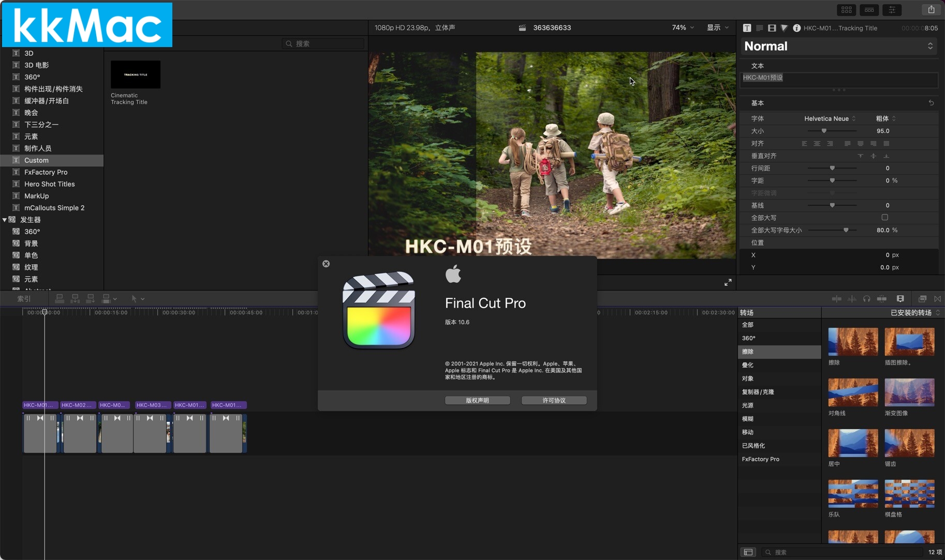Image resolution: width=945 pixels, height=560 pixels.
Task: Align text left
Action: tap(804, 144)
